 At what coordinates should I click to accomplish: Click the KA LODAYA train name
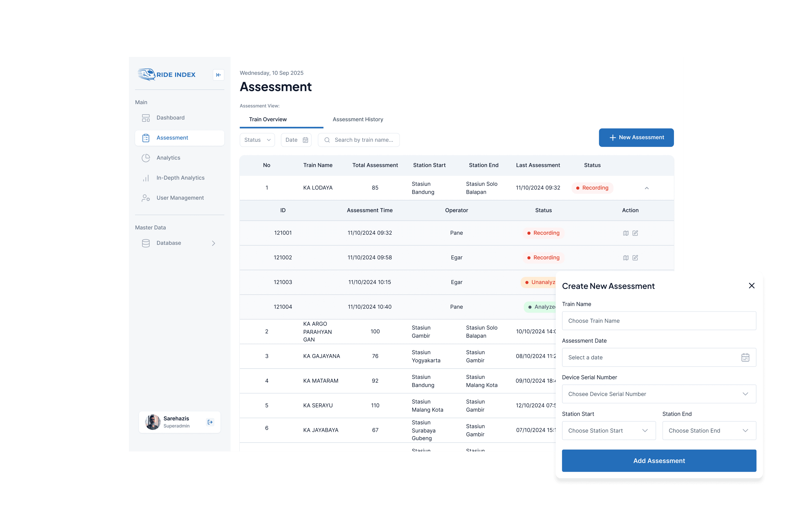coord(318,188)
